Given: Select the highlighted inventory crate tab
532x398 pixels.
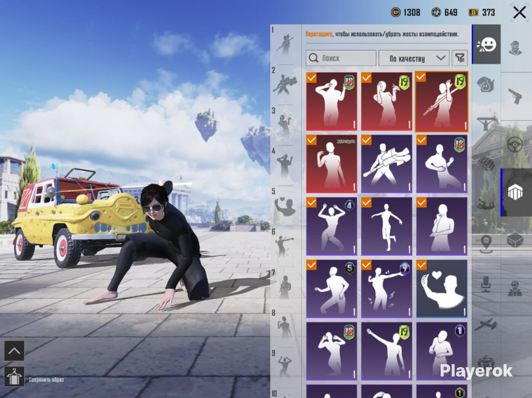Looking at the screenshot, I should click(x=516, y=193).
